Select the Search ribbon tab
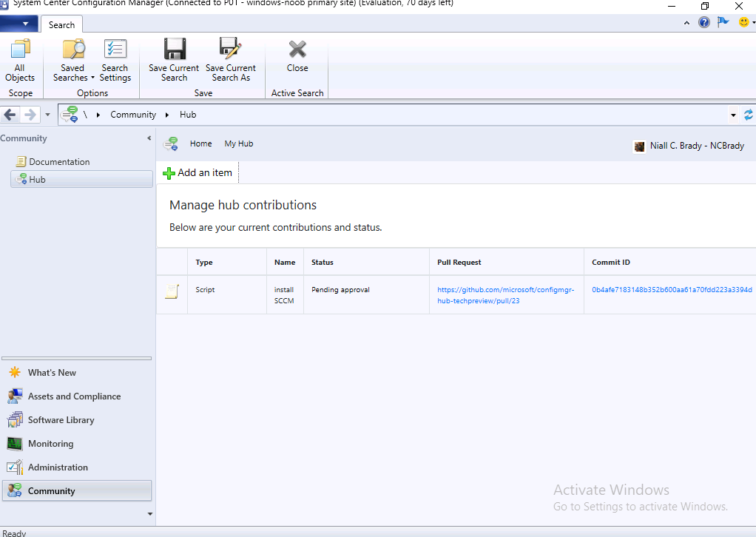This screenshot has height=537, width=756. coord(61,24)
